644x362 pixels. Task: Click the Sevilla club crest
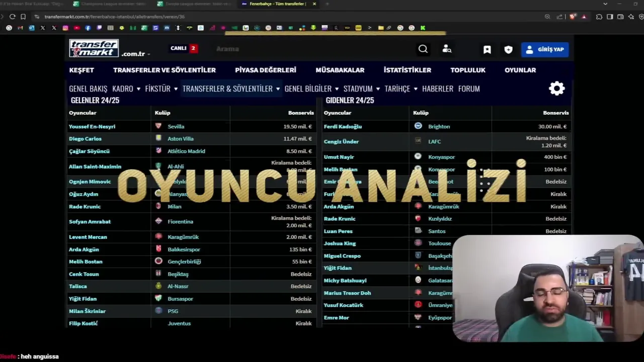pyautogui.click(x=158, y=126)
